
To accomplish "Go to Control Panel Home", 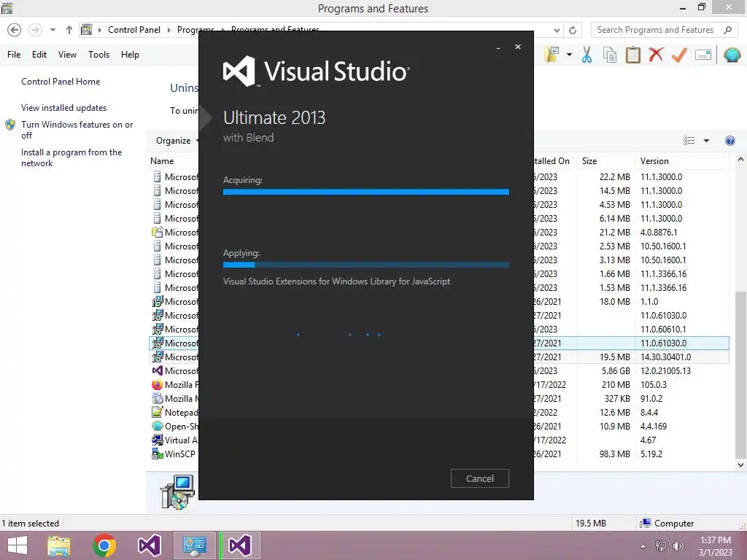I will 61,82.
